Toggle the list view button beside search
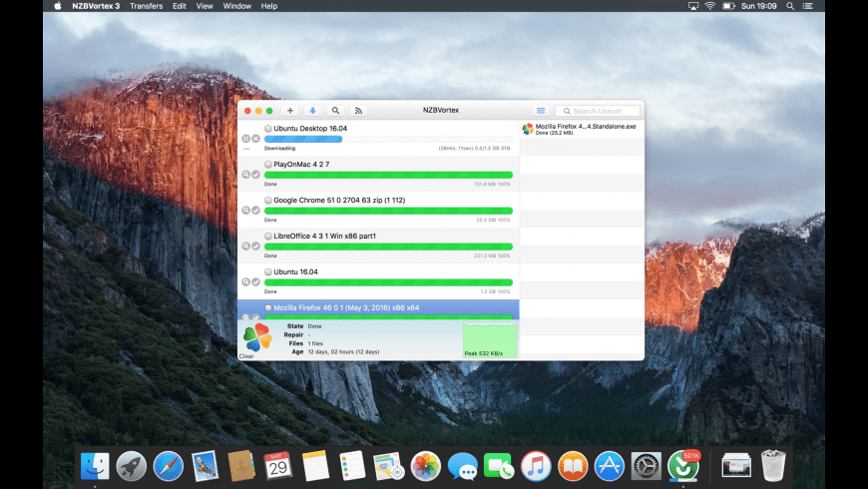Image resolution: width=868 pixels, height=489 pixels. point(541,111)
